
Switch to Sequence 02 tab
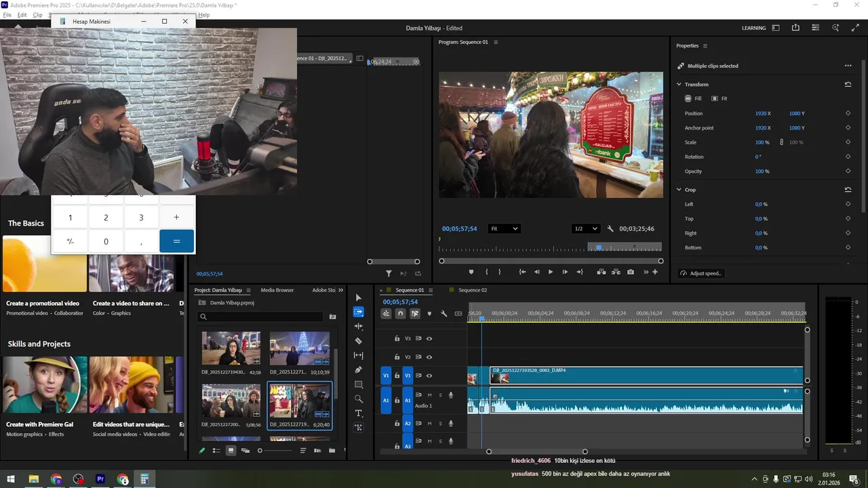[472, 290]
